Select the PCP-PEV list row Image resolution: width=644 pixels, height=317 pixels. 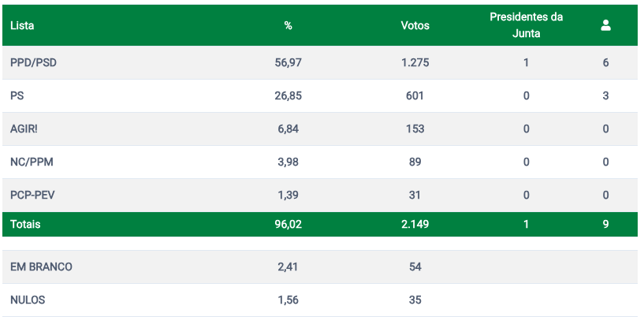[322, 195]
